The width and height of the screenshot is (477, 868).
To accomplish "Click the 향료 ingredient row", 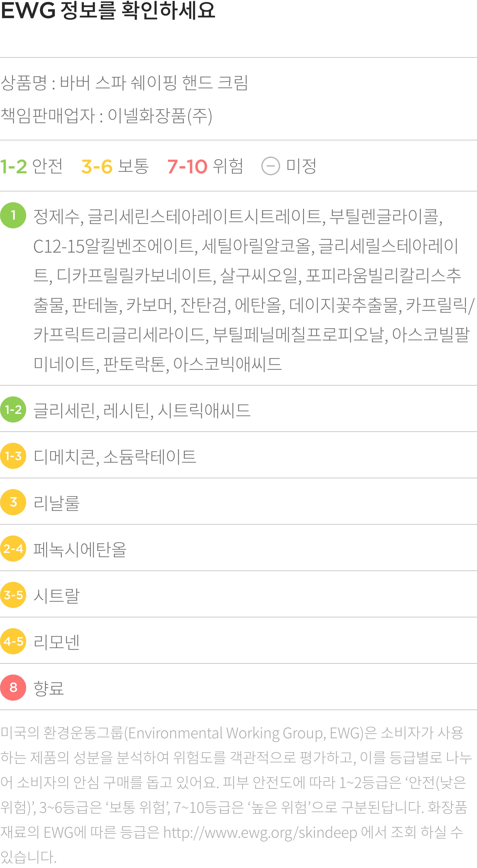I will (238, 687).
